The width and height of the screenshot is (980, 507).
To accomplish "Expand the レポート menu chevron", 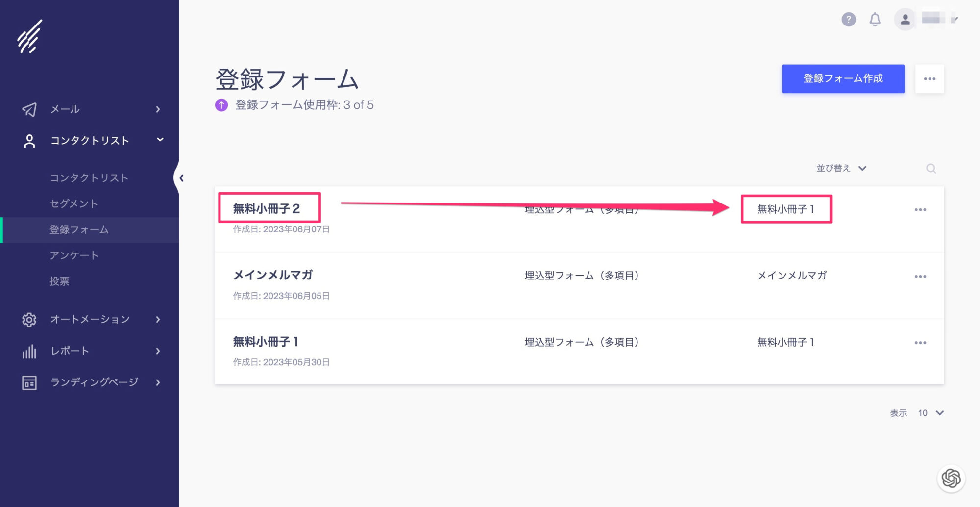I will pyautogui.click(x=158, y=351).
